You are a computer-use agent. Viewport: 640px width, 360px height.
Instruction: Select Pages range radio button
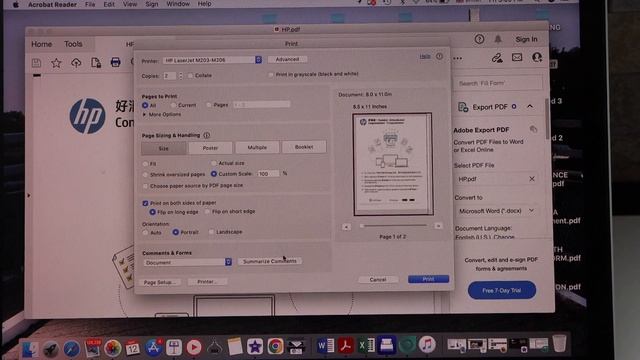click(x=209, y=105)
